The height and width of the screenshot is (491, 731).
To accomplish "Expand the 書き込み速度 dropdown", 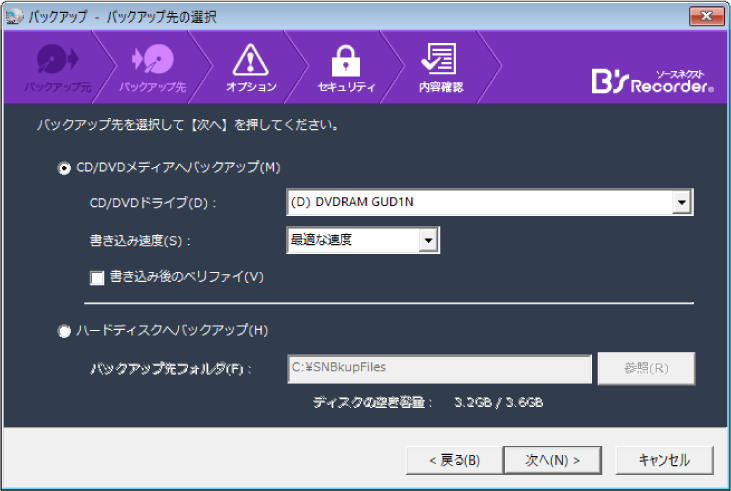I will (428, 240).
